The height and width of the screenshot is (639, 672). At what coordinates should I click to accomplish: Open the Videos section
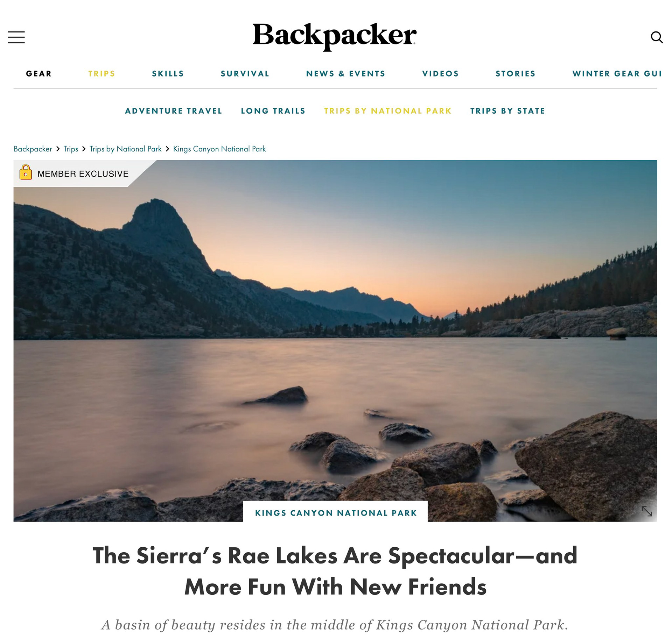click(x=441, y=73)
